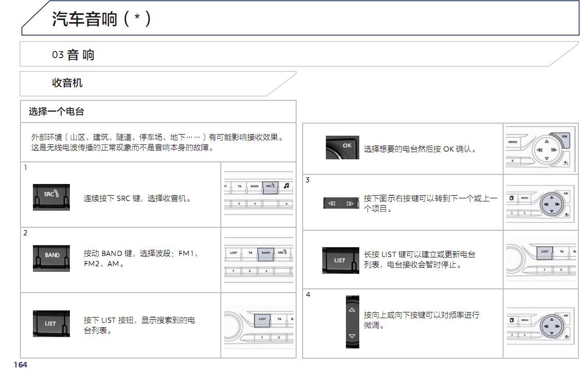This screenshot has width=588, height=369.
Task: Click the '03 音响' chapter heading
Action: click(73, 55)
